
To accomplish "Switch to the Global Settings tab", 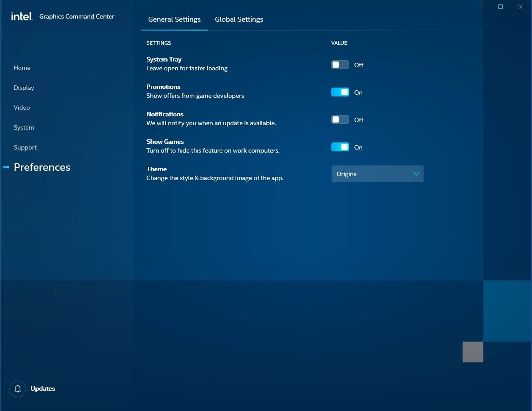I will (239, 19).
